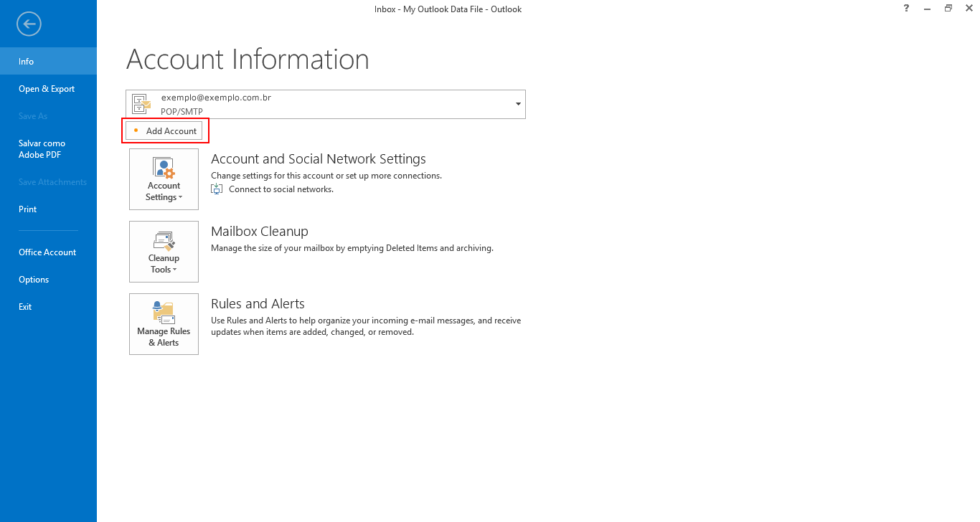Close the Outlook window

click(x=969, y=9)
